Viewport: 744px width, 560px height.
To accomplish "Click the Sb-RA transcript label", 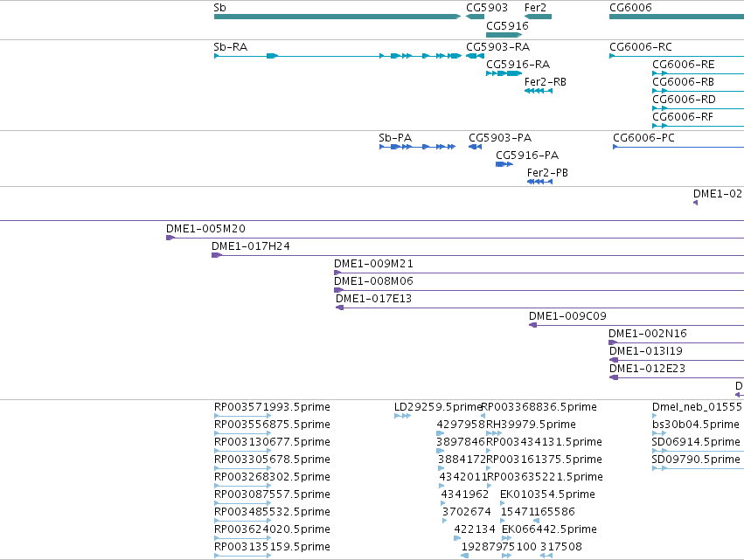I will tap(231, 47).
